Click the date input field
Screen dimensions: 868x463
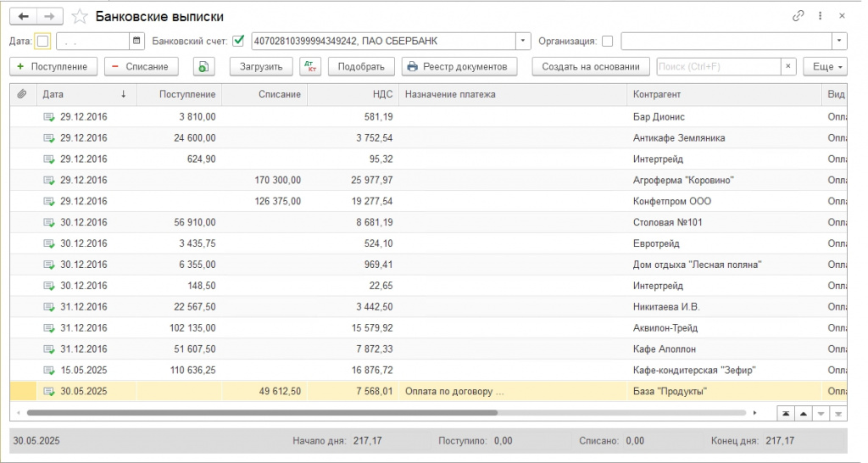[x=93, y=41]
